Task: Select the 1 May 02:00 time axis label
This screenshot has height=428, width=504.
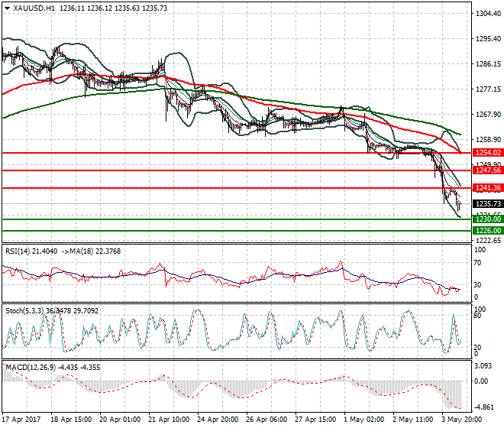Action: [x=363, y=420]
